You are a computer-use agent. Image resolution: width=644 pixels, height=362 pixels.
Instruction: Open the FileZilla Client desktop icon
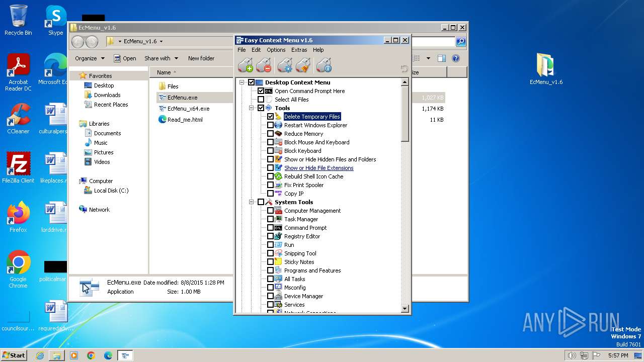[18, 168]
